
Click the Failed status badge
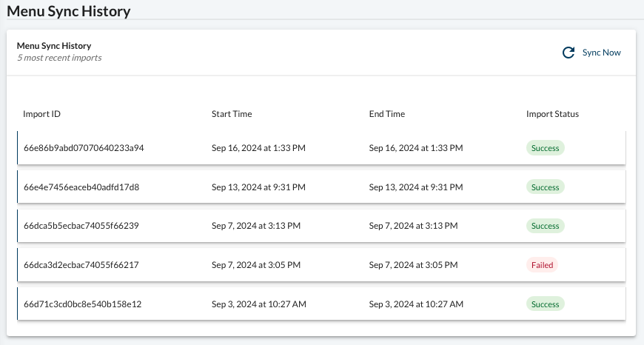point(542,265)
